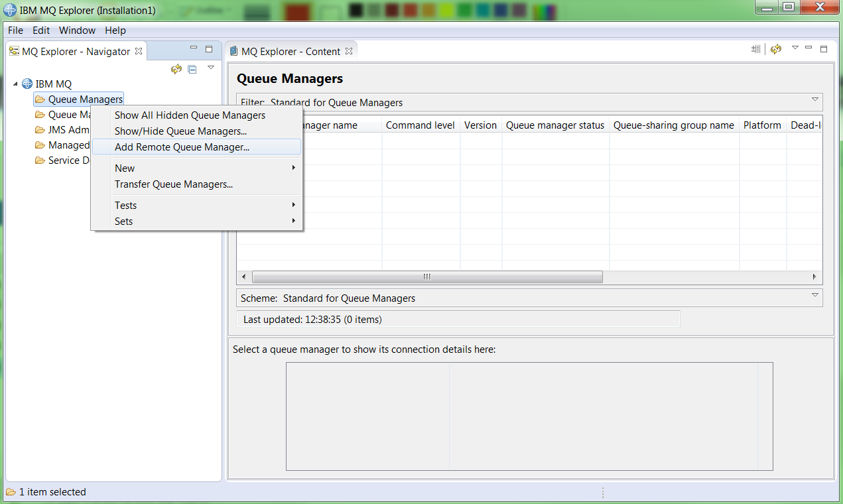Click the Service Definition Repositories folder icon
The width and height of the screenshot is (843, 504).
pos(39,160)
